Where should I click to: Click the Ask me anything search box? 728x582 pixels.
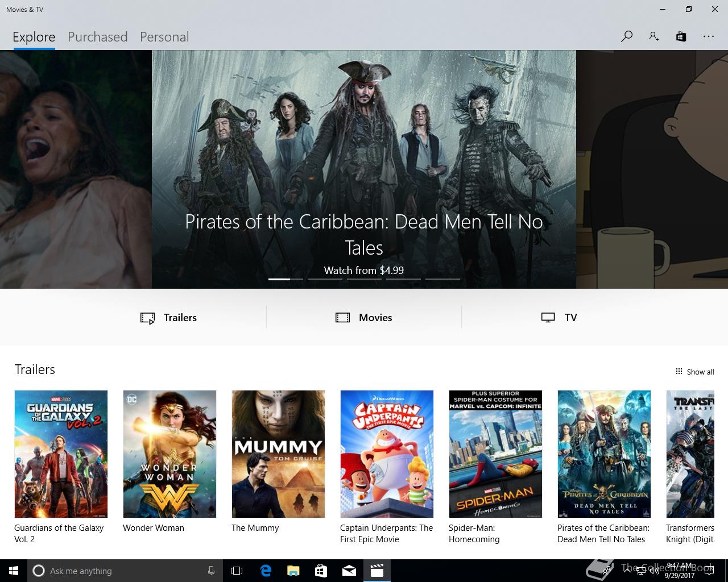point(125,571)
